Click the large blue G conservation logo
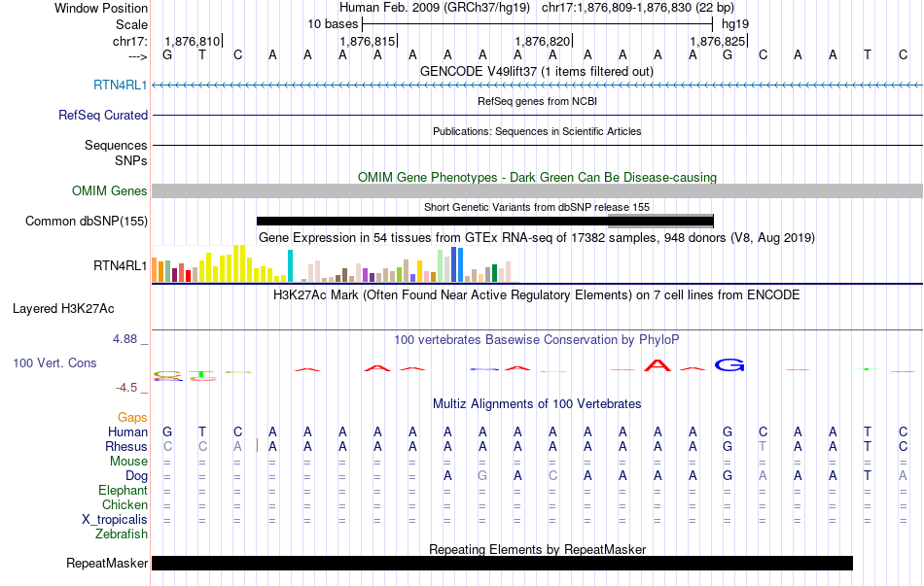The image size is (924, 586). (x=729, y=365)
